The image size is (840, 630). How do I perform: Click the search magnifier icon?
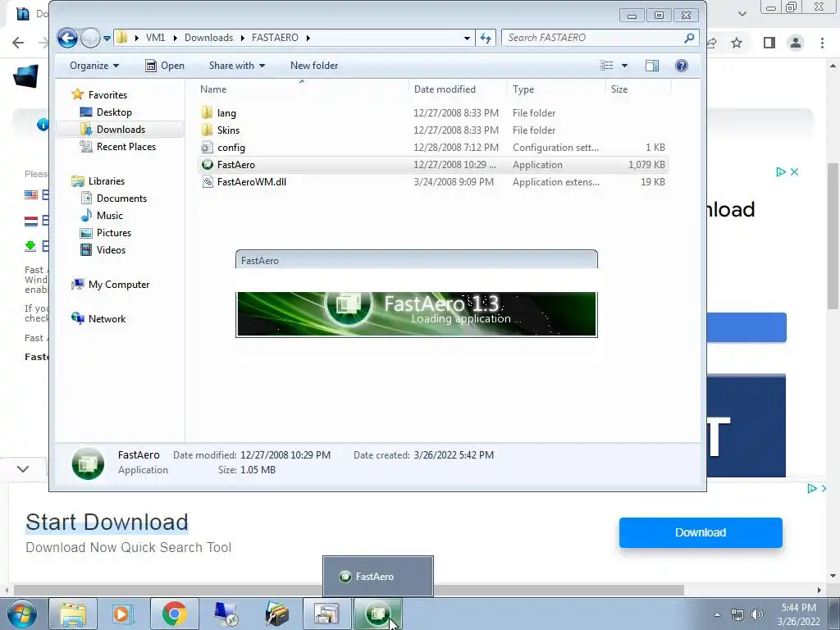(x=689, y=38)
